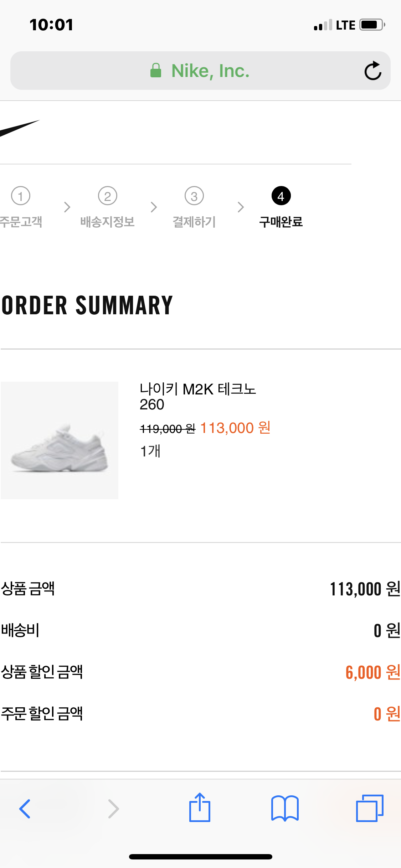Tap the iOS home indicator bar
The height and width of the screenshot is (868, 401).
click(200, 857)
